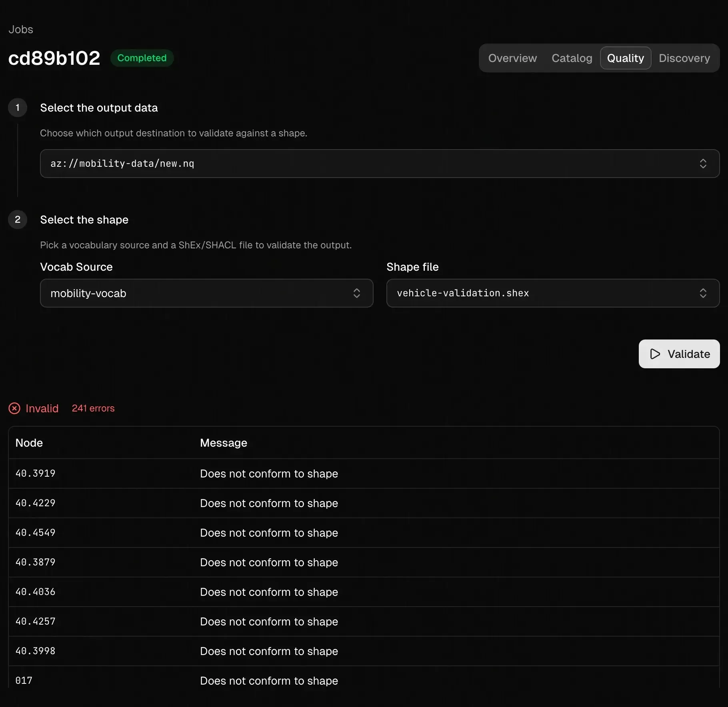Switch to the Overview tab

(512, 58)
